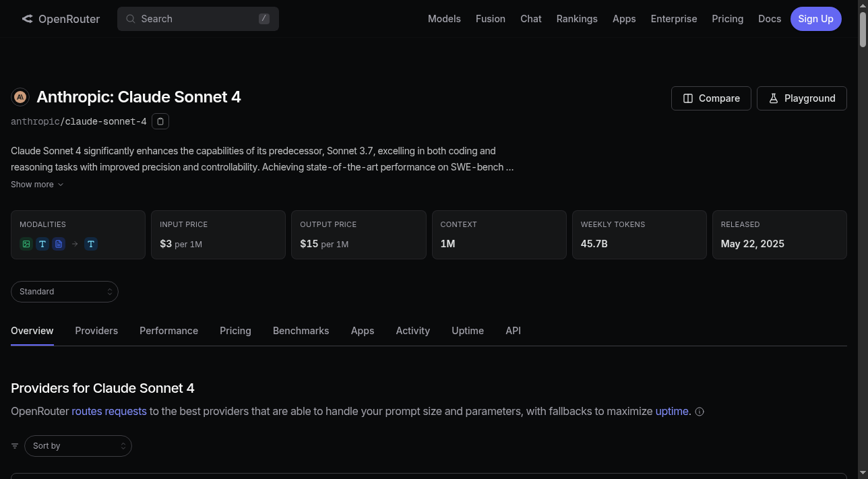
Task: Click the info icon after uptime
Action: [700, 412]
